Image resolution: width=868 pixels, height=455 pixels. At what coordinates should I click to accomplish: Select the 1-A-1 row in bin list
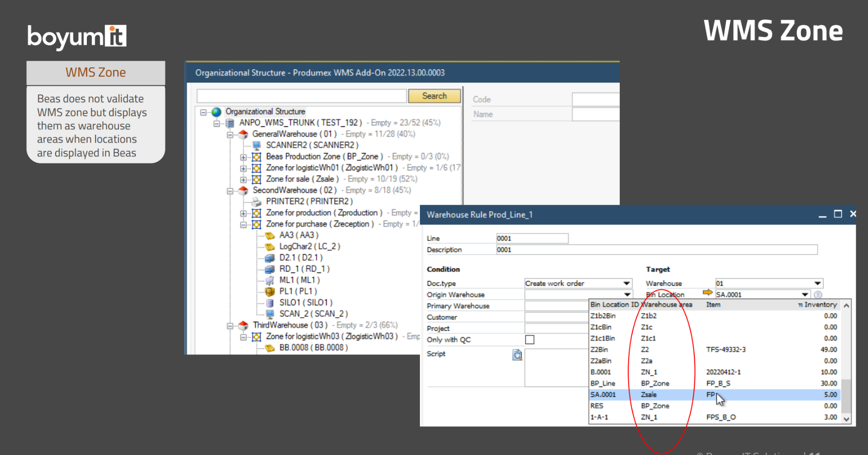click(x=715, y=417)
